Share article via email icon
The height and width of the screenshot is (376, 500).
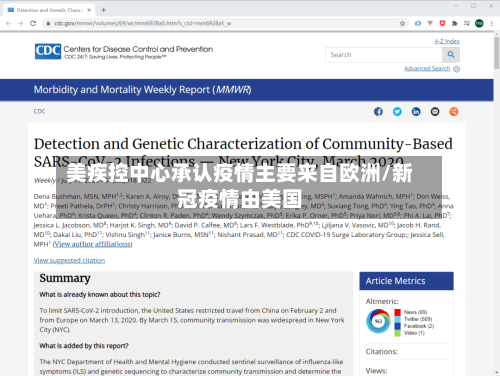(x=435, y=112)
